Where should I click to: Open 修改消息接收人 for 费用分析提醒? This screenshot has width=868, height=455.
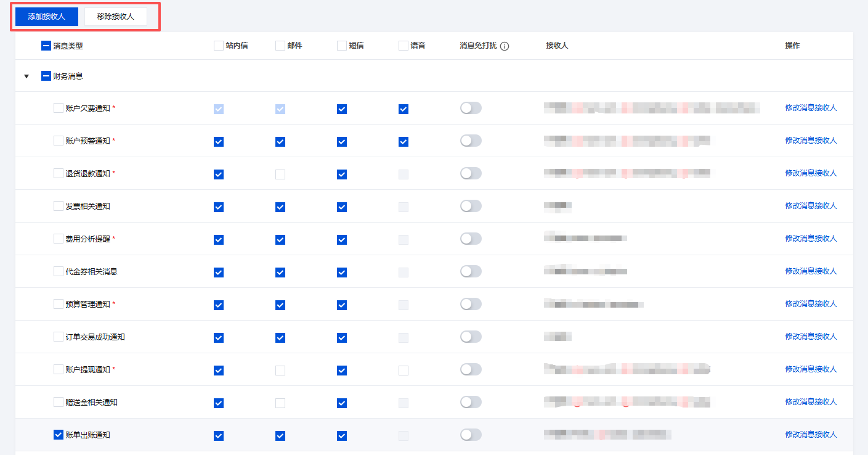click(811, 239)
